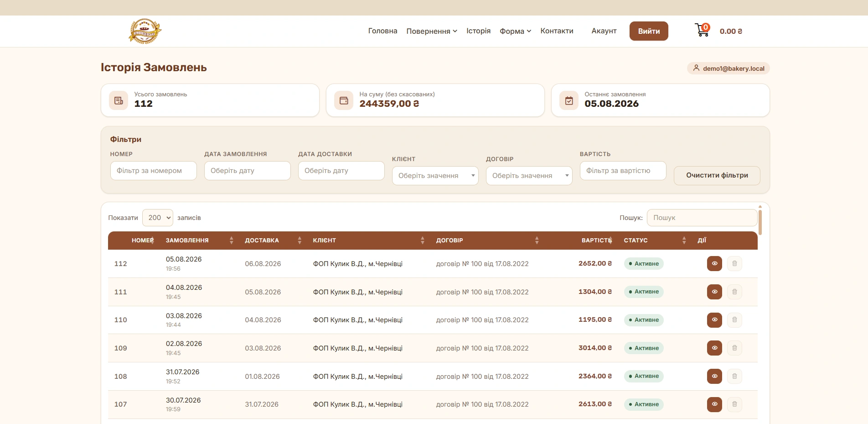Image resolution: width=868 pixels, height=424 pixels.
Task: Delete order 112 with trash icon
Action: pos(734,263)
